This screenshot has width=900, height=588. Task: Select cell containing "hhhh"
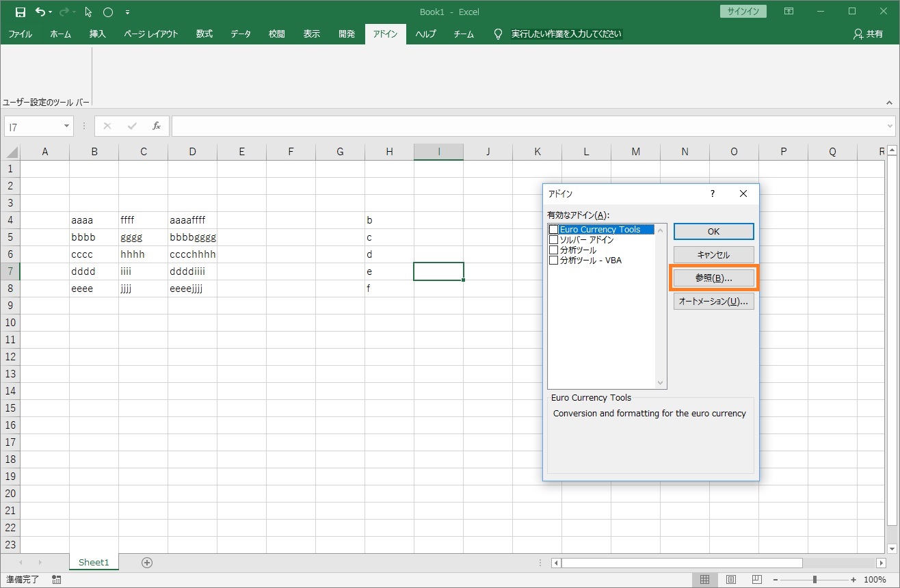(x=144, y=254)
